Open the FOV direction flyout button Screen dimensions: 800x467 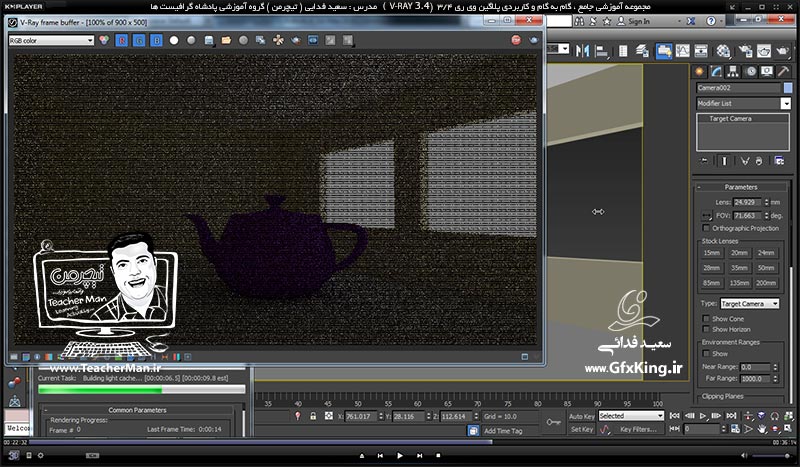706,215
